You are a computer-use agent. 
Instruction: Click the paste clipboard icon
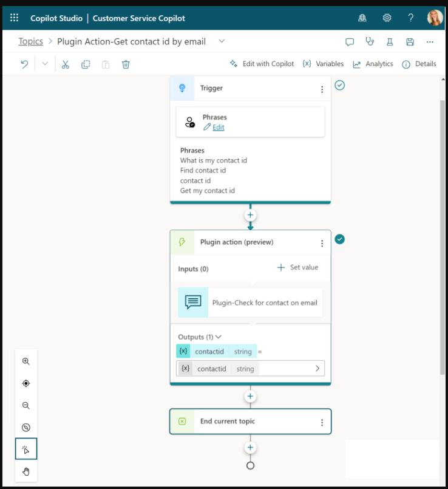[x=106, y=64]
